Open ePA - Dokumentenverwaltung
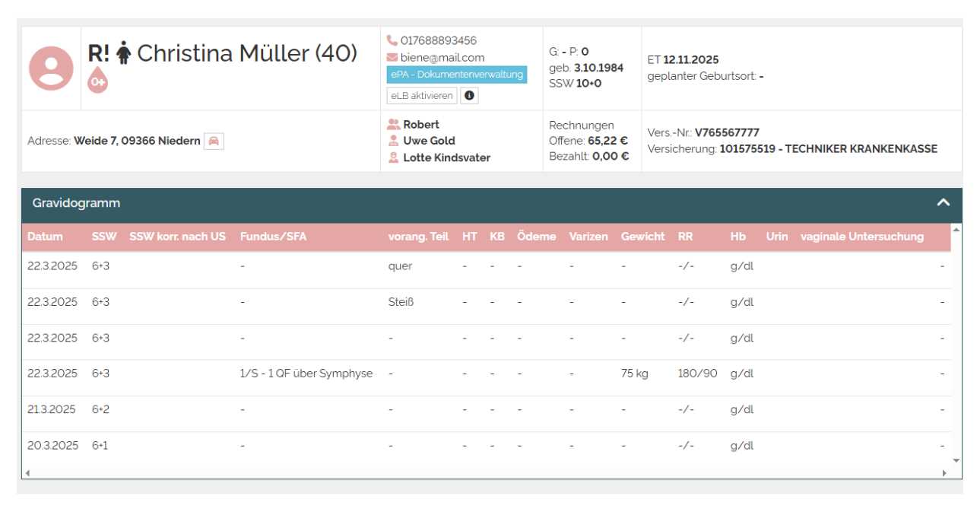980x512 pixels. (x=456, y=75)
